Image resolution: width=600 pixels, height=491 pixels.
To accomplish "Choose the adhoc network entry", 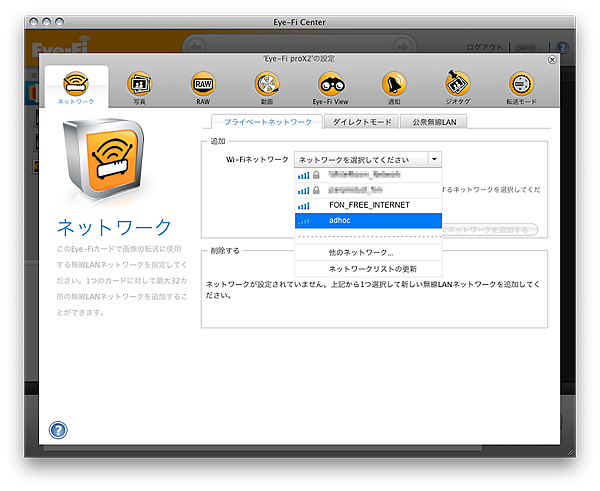I will coord(368,220).
